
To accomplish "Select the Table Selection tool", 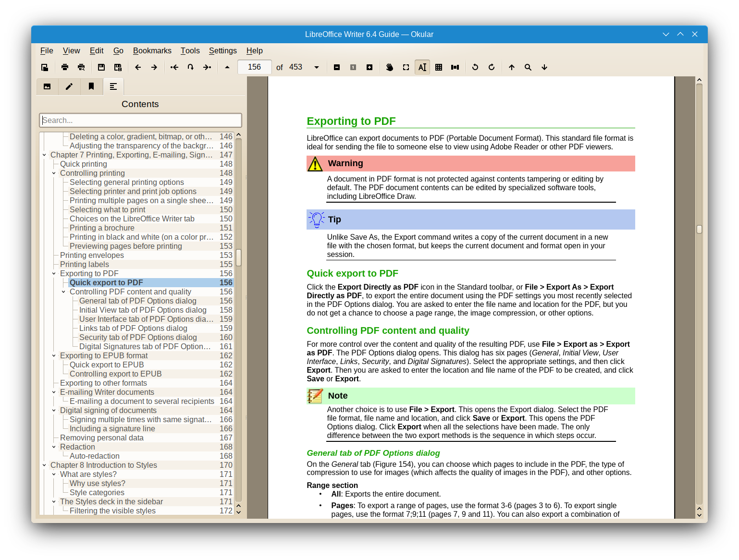I will click(439, 67).
